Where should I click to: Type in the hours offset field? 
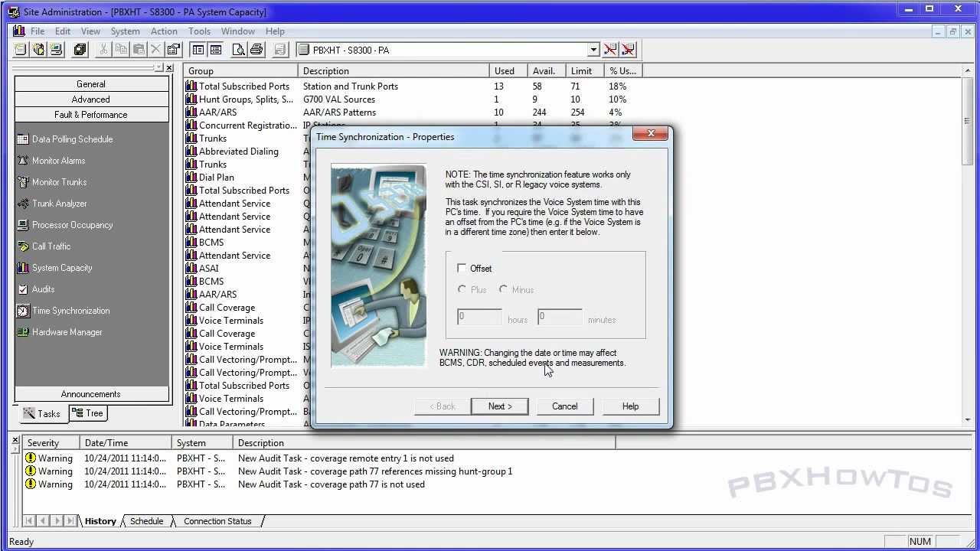(479, 317)
